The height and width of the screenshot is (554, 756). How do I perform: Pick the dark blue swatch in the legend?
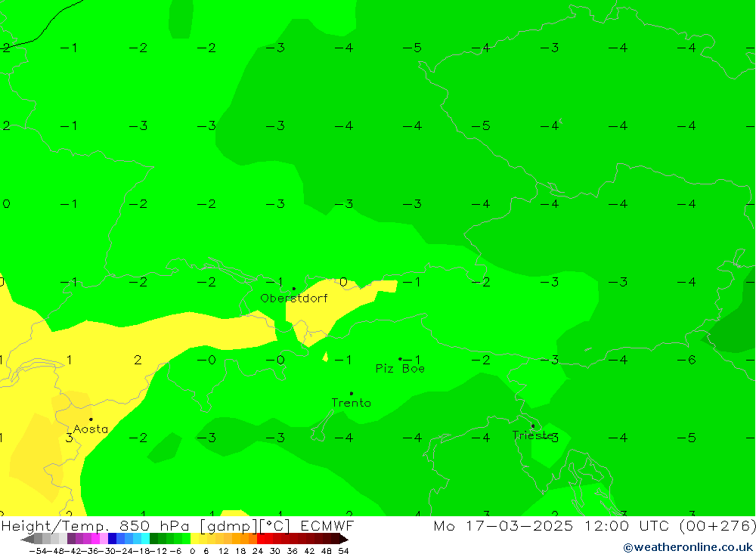click(x=112, y=539)
